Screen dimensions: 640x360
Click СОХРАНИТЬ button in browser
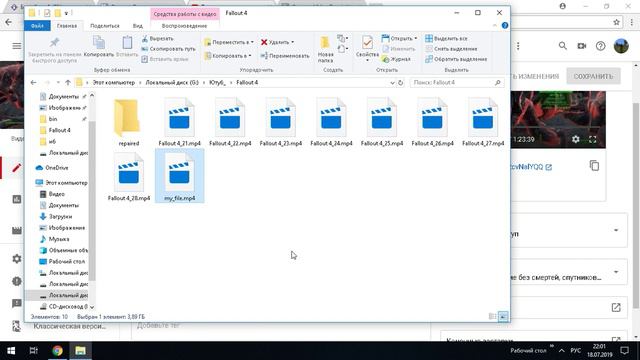pos(593,76)
